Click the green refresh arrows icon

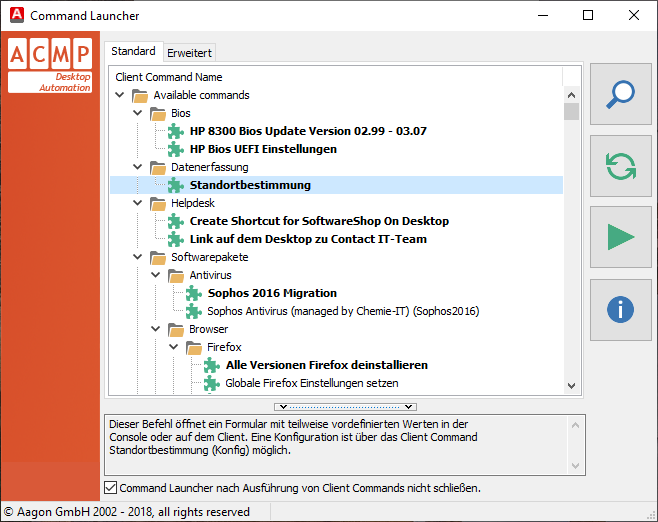pos(620,165)
